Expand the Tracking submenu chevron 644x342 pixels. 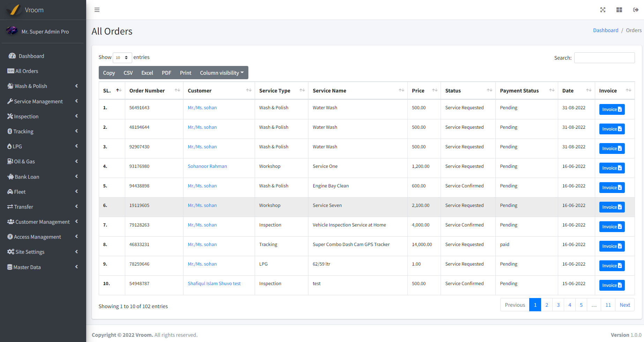pos(76,131)
